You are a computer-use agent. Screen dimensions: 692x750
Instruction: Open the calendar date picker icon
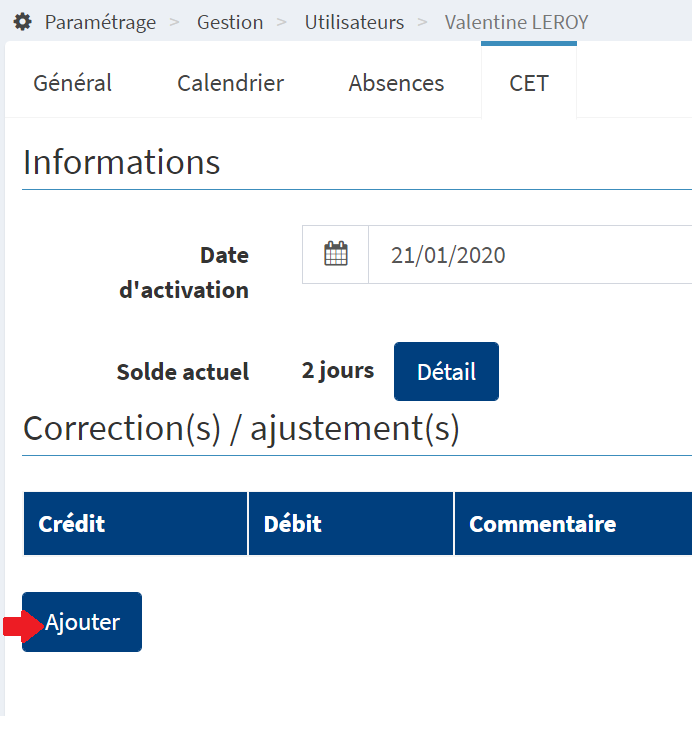click(x=336, y=254)
